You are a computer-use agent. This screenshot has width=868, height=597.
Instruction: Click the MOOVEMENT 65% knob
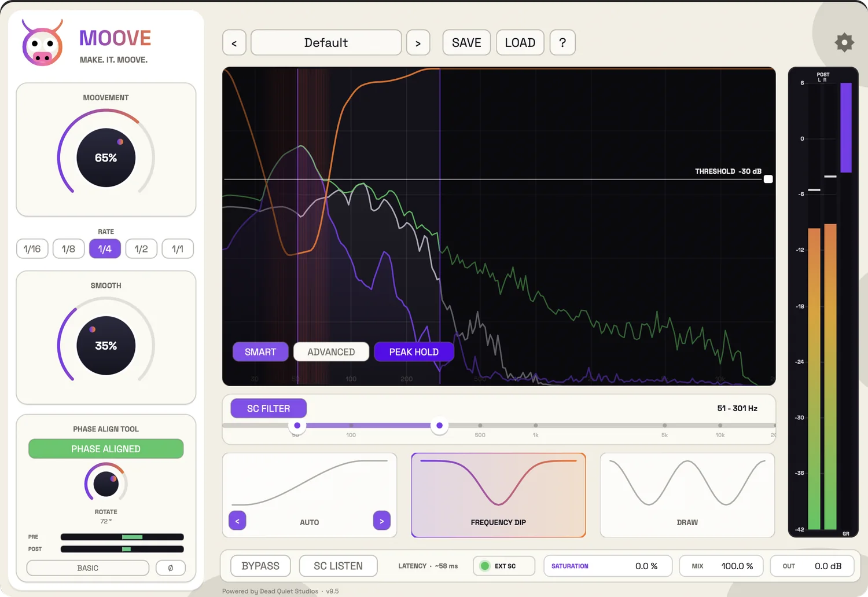click(106, 158)
